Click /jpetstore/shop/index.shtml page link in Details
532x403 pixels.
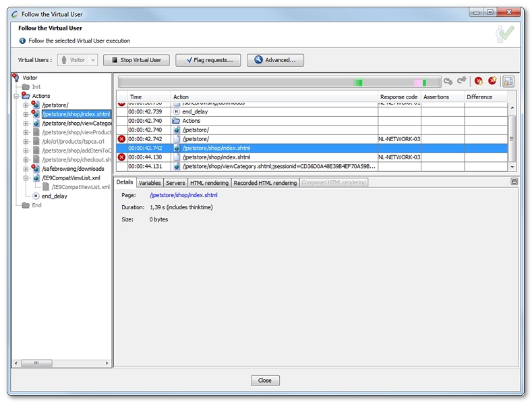tap(183, 195)
